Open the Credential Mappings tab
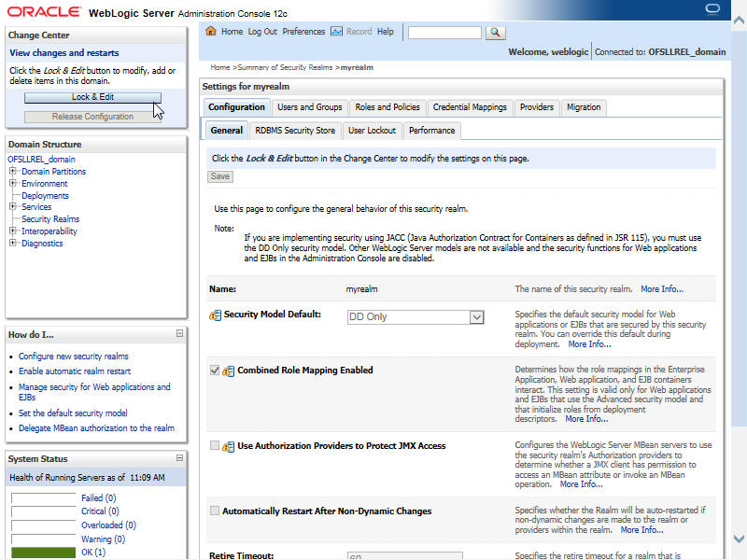747x560 pixels. pos(470,107)
